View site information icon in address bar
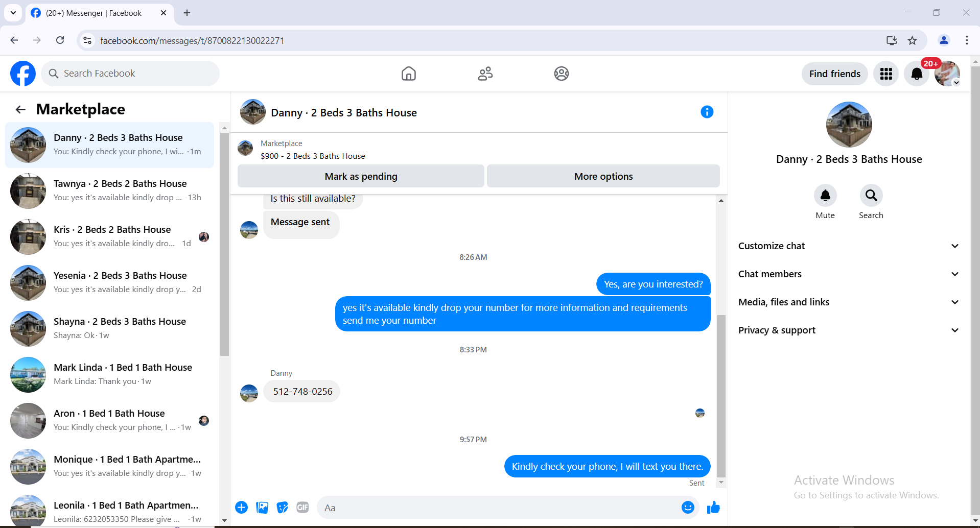This screenshot has height=528, width=980. pos(88,40)
